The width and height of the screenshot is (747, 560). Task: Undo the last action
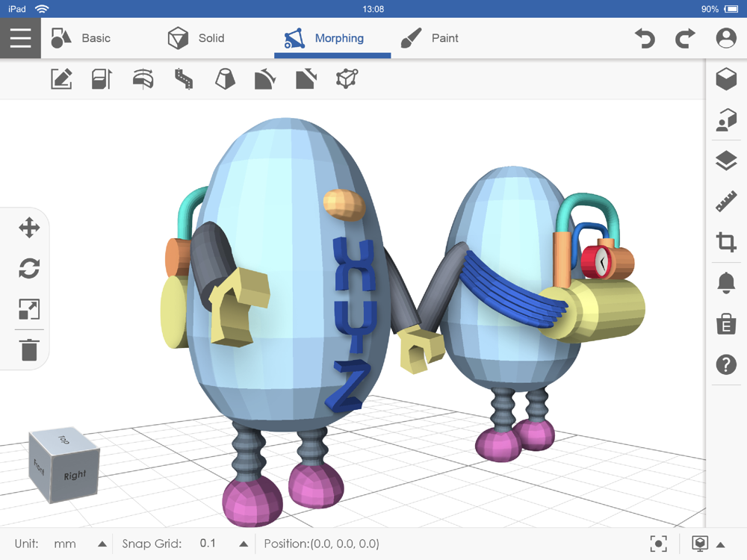point(645,38)
